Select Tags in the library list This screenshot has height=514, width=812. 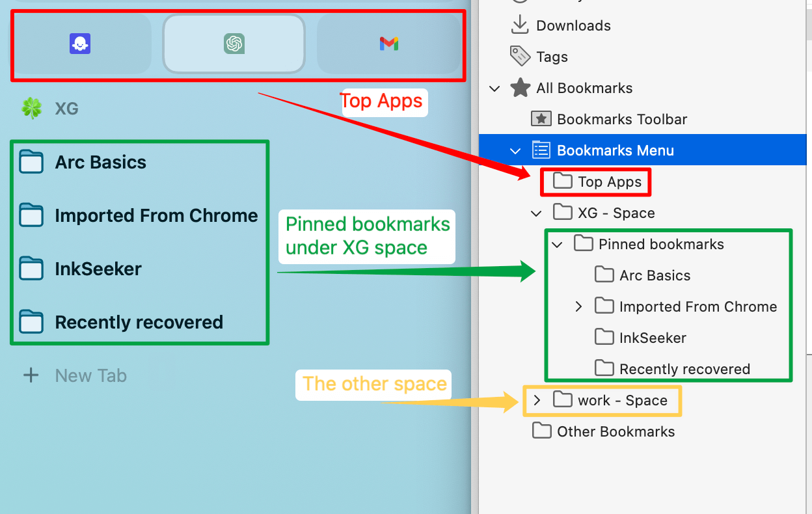point(552,57)
